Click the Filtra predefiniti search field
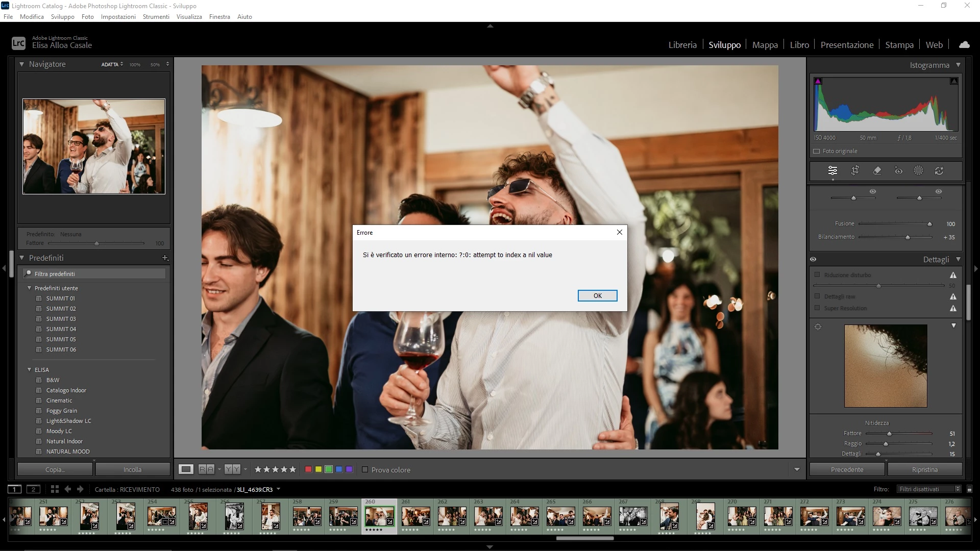 pos(97,274)
